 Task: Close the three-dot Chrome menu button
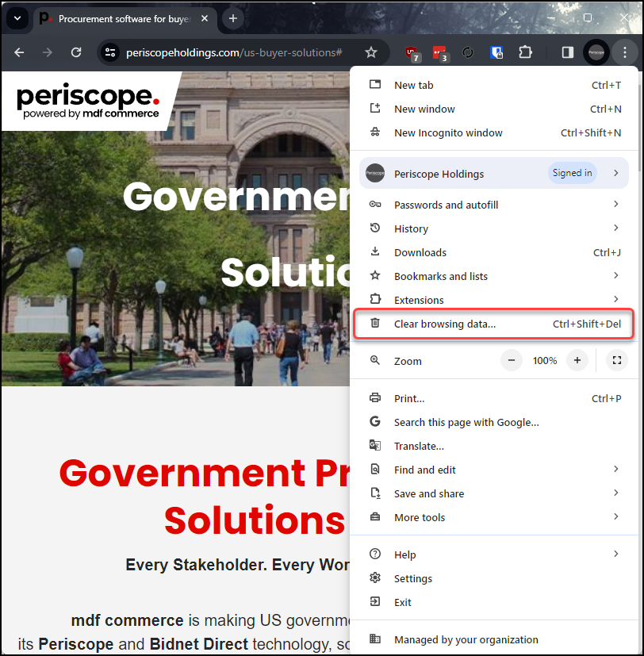pos(625,52)
